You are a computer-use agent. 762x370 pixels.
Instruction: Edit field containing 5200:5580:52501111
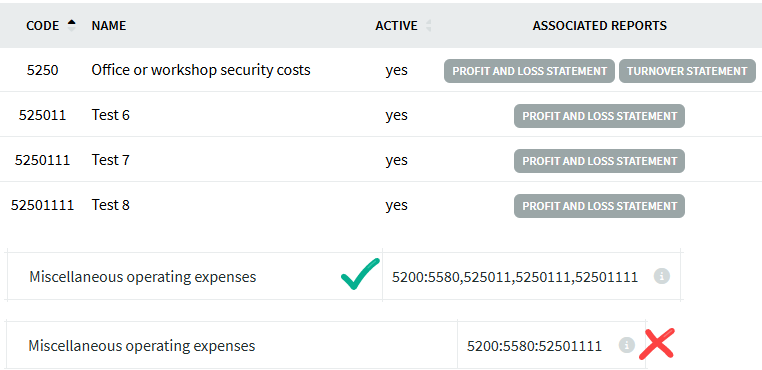[x=551, y=346]
